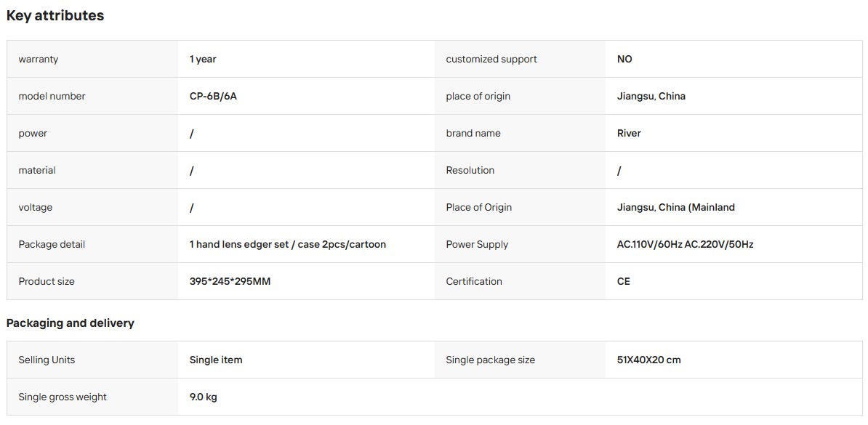Click the warranty attribute label
This screenshot has width=868, height=425.
(x=39, y=60)
